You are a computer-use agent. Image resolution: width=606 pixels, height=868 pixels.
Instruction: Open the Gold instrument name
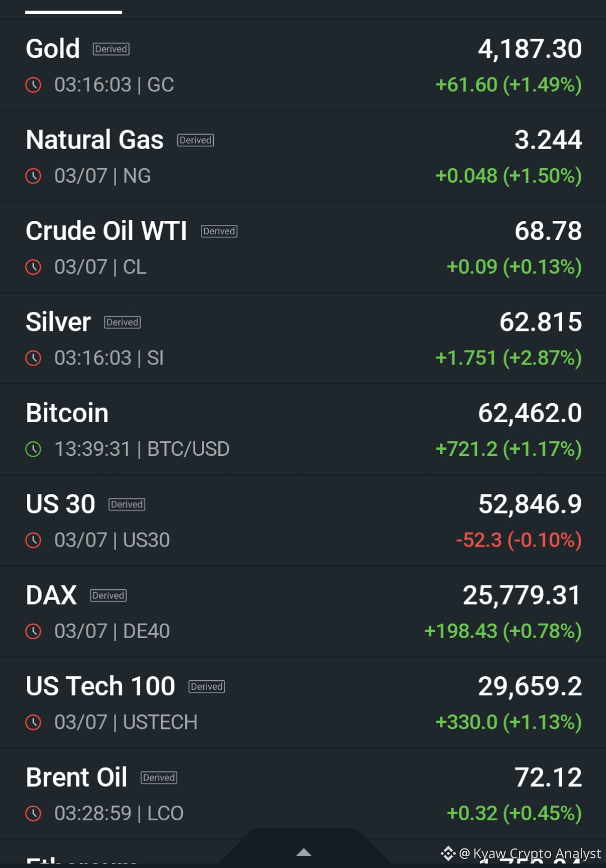coord(53,49)
